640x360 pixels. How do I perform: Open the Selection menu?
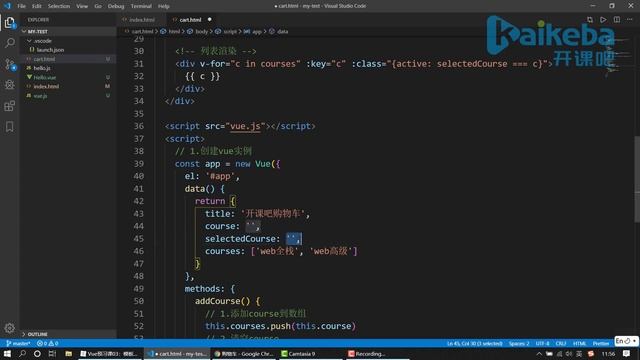tap(59, 6)
